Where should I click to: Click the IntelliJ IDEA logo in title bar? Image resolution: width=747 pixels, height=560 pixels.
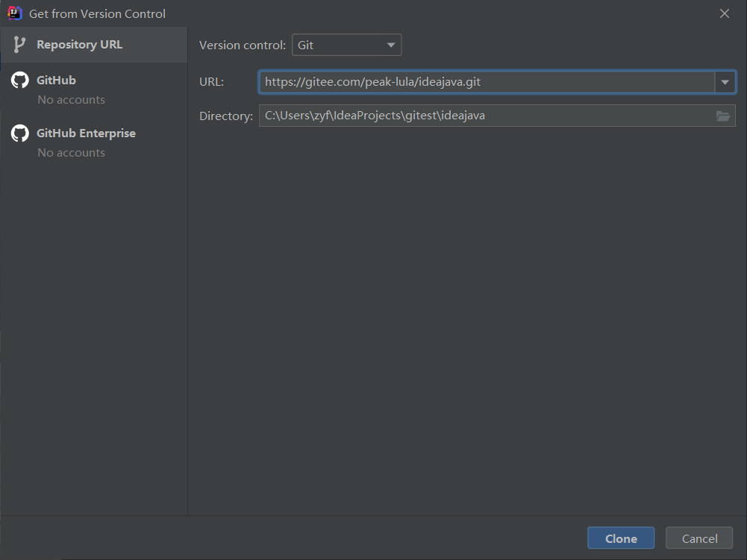[x=15, y=13]
